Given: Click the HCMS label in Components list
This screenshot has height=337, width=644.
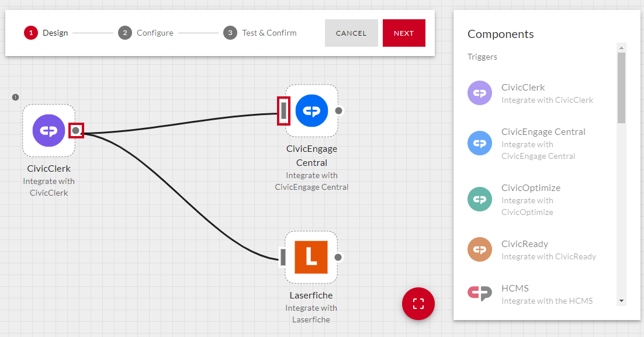Looking at the screenshot, I should (515, 288).
